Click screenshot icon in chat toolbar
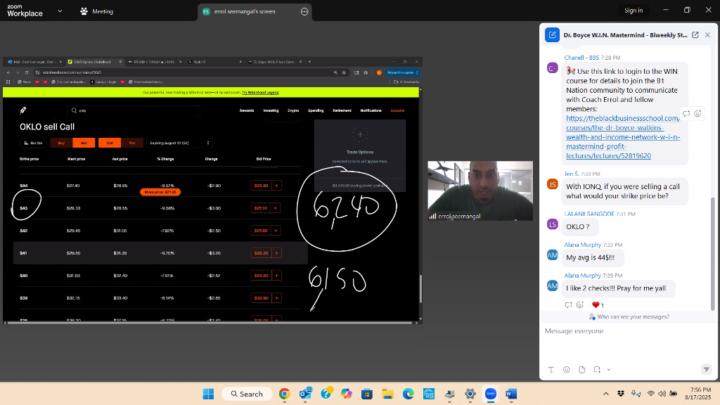Image resolution: width=720 pixels, height=405 pixels. point(597,370)
